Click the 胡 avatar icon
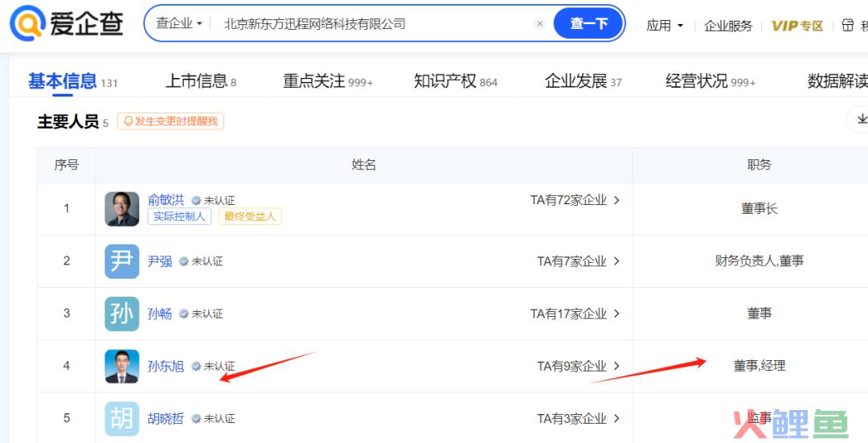Screen dimensions: 868x443 (121, 418)
